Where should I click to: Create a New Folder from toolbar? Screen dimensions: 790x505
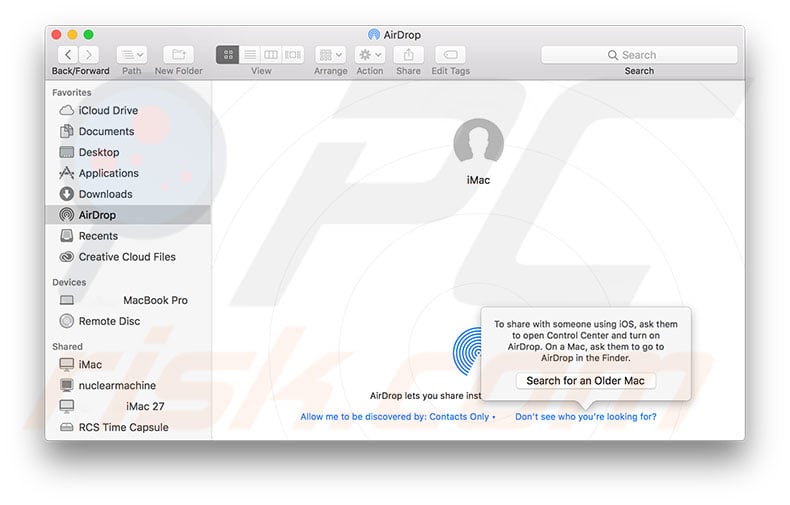(x=178, y=54)
